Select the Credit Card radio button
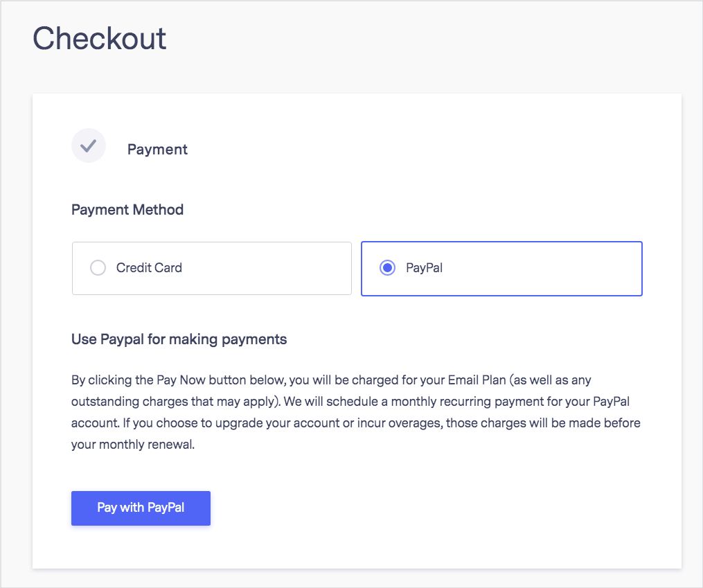703x588 pixels. (98, 267)
